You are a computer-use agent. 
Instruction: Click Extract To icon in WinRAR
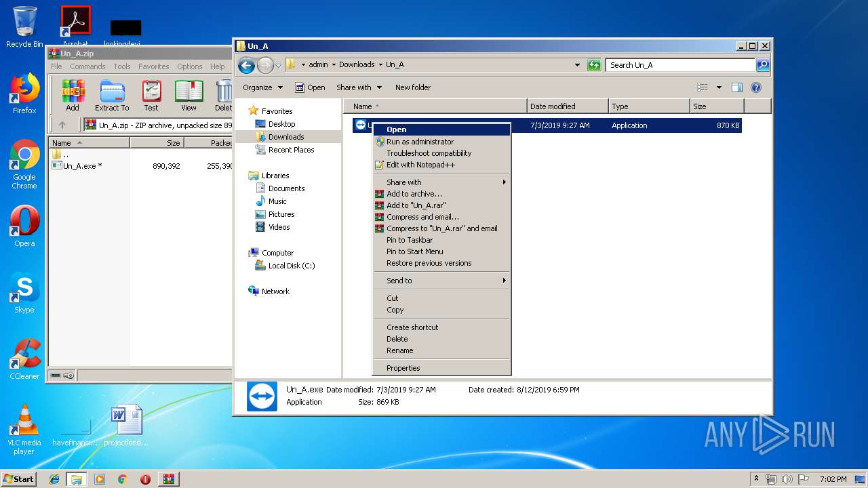(x=112, y=96)
